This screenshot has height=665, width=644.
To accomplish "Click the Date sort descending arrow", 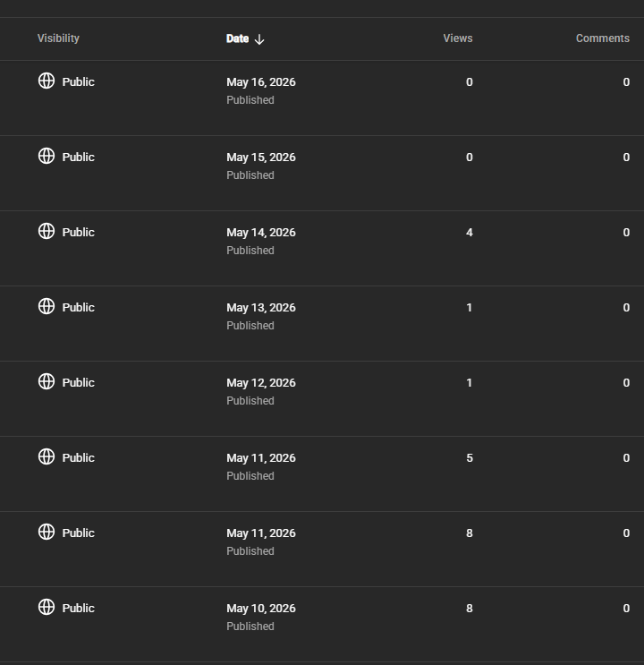I will pyautogui.click(x=259, y=39).
